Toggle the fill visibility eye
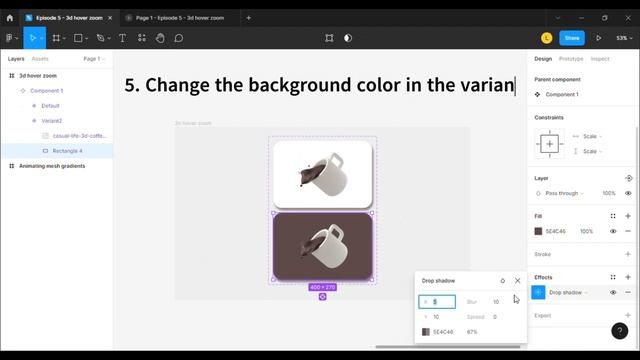Image resolution: width=640 pixels, height=360 pixels. point(613,231)
